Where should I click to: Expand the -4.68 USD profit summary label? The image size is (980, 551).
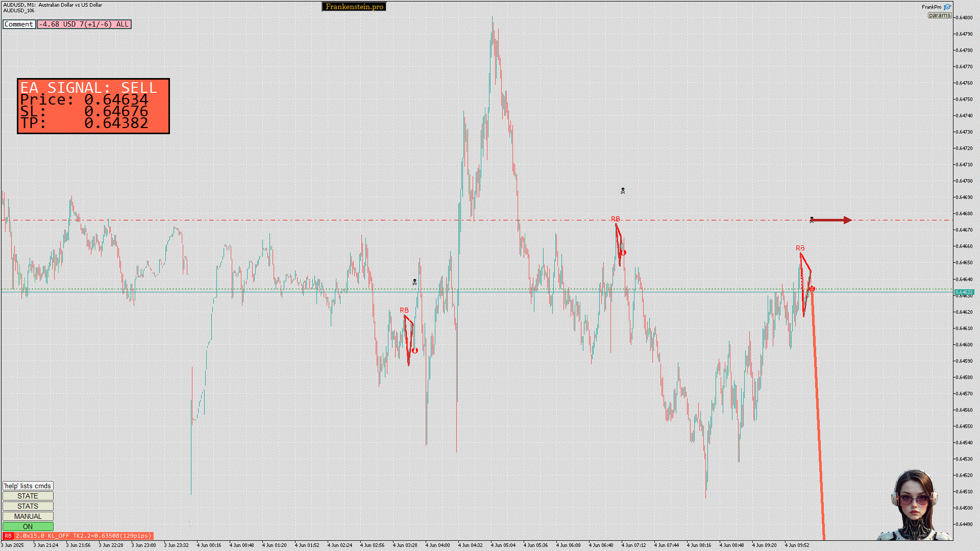pyautogui.click(x=84, y=24)
